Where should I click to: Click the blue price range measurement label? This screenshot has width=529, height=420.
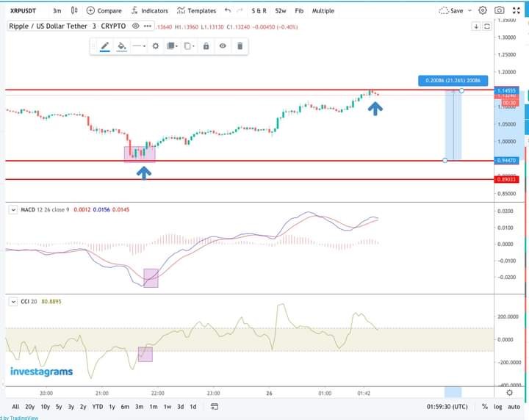pos(453,80)
